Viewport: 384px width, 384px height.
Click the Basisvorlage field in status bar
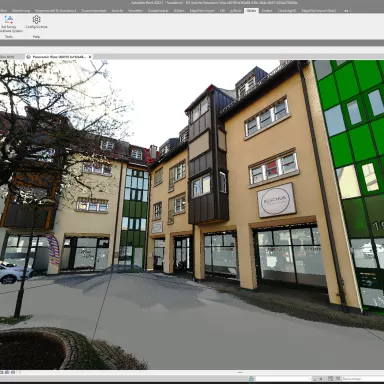click(x=362, y=379)
